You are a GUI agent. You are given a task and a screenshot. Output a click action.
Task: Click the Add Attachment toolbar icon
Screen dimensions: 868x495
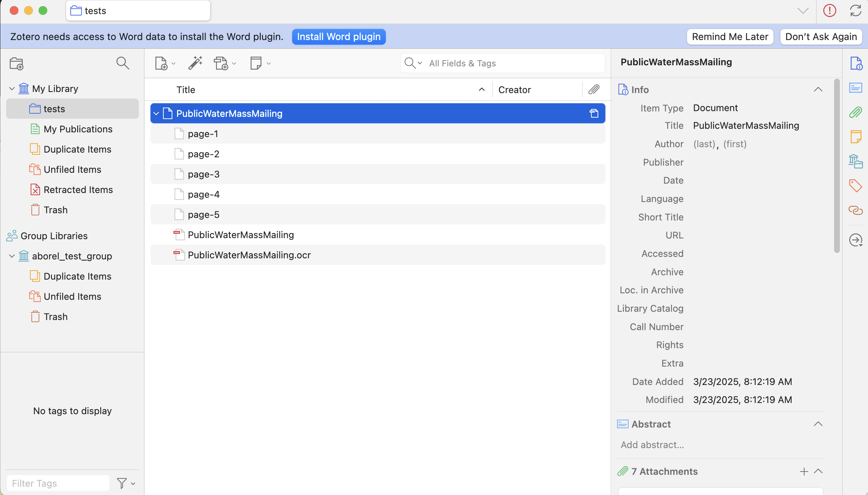click(221, 63)
